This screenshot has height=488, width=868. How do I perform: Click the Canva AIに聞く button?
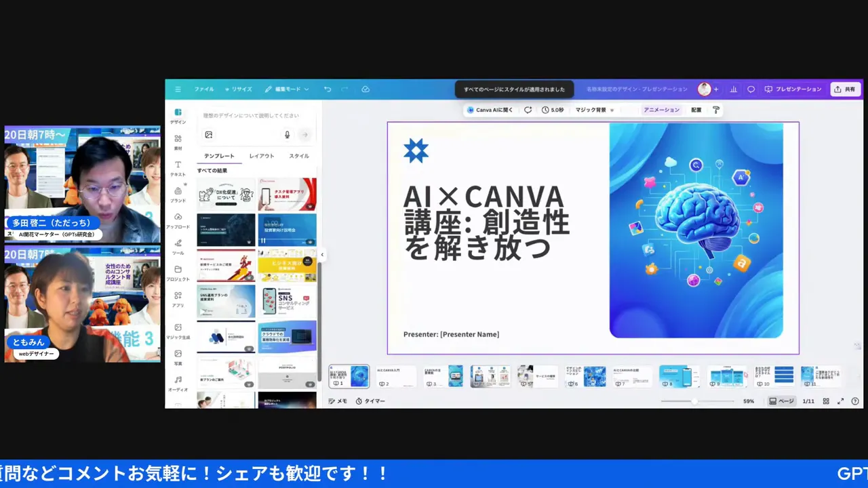pyautogui.click(x=490, y=110)
